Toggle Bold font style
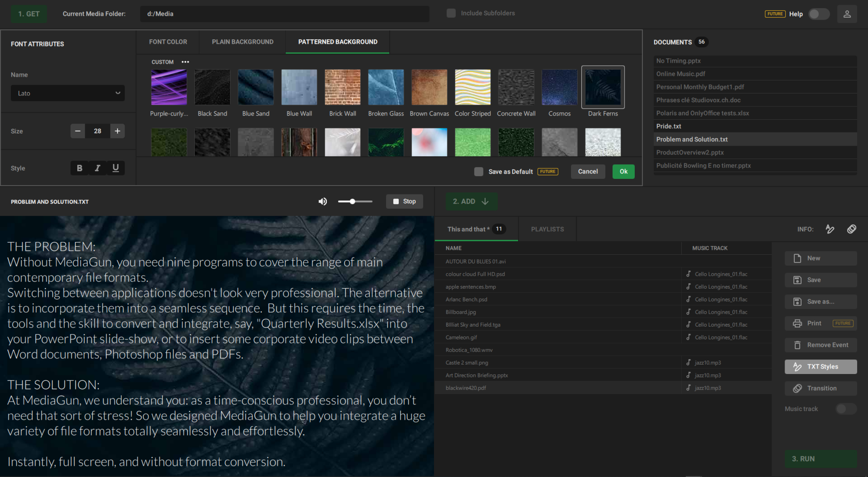Screen dimensions: 868x477 tap(79, 168)
